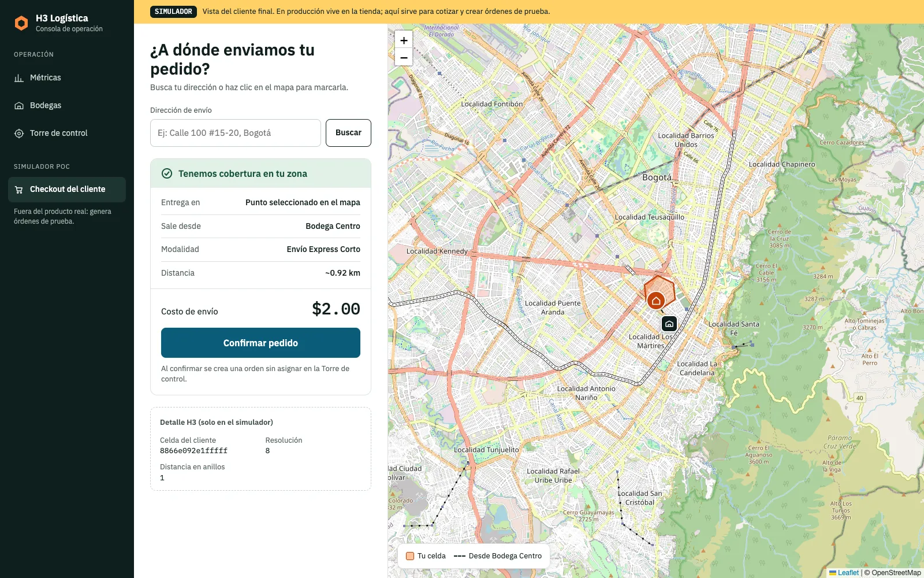
Task: Click the orange customer home marker on the map
Action: pos(655,301)
